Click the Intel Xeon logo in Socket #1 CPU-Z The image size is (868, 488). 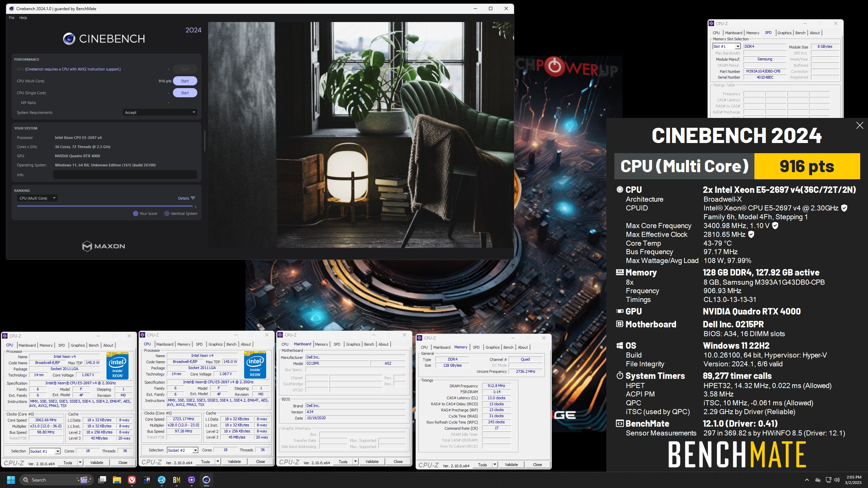click(117, 366)
